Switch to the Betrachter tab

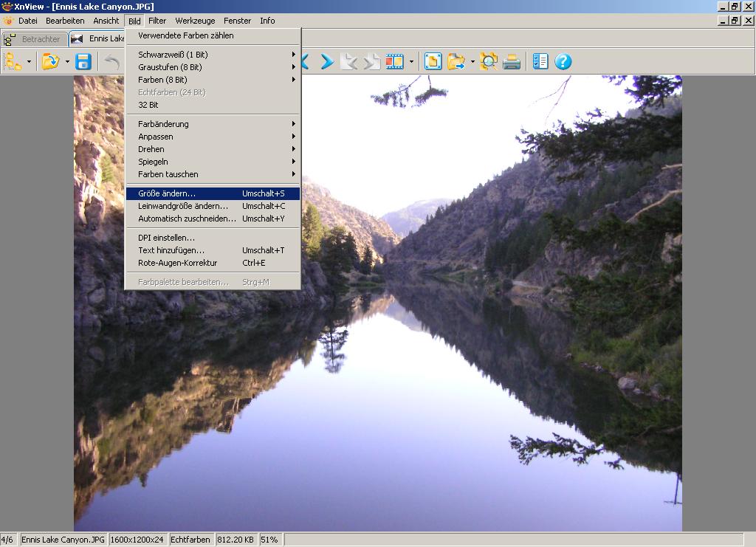(35, 39)
